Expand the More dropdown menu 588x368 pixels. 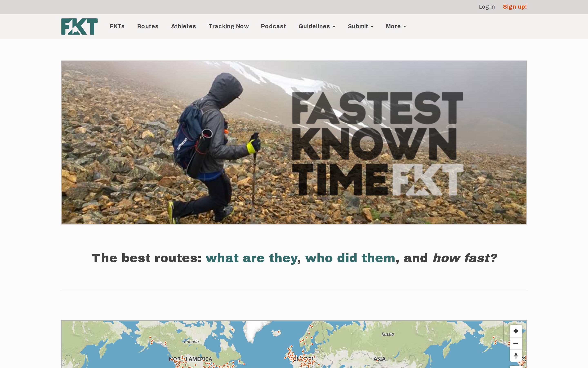coord(396,26)
